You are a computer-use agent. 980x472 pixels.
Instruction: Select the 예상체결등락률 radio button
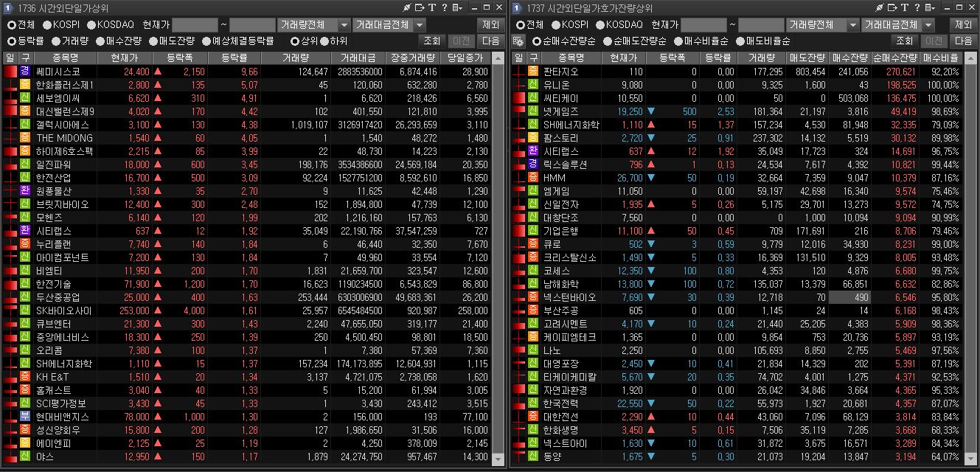[x=206, y=41]
